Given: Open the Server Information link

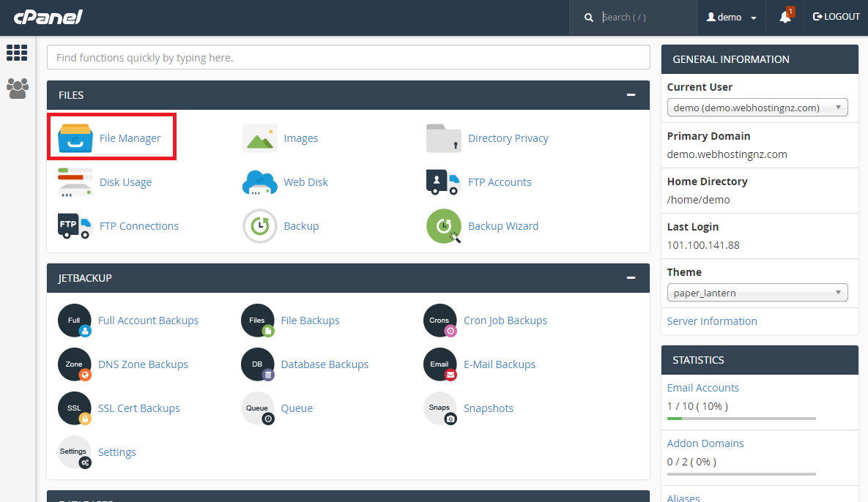Looking at the screenshot, I should pos(711,321).
